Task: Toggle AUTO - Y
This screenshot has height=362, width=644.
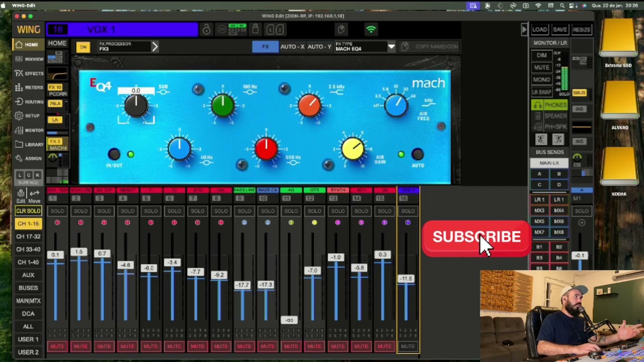Action: (x=319, y=47)
